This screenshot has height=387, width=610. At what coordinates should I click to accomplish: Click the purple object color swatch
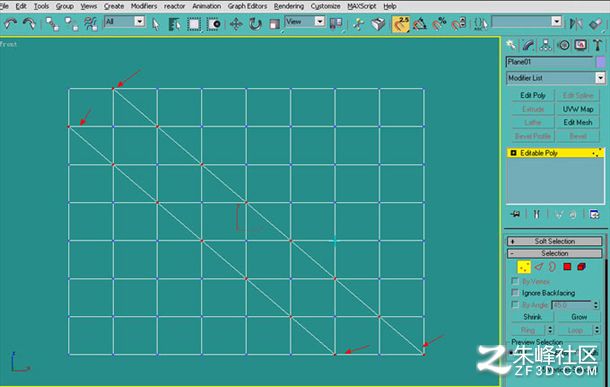pos(601,62)
